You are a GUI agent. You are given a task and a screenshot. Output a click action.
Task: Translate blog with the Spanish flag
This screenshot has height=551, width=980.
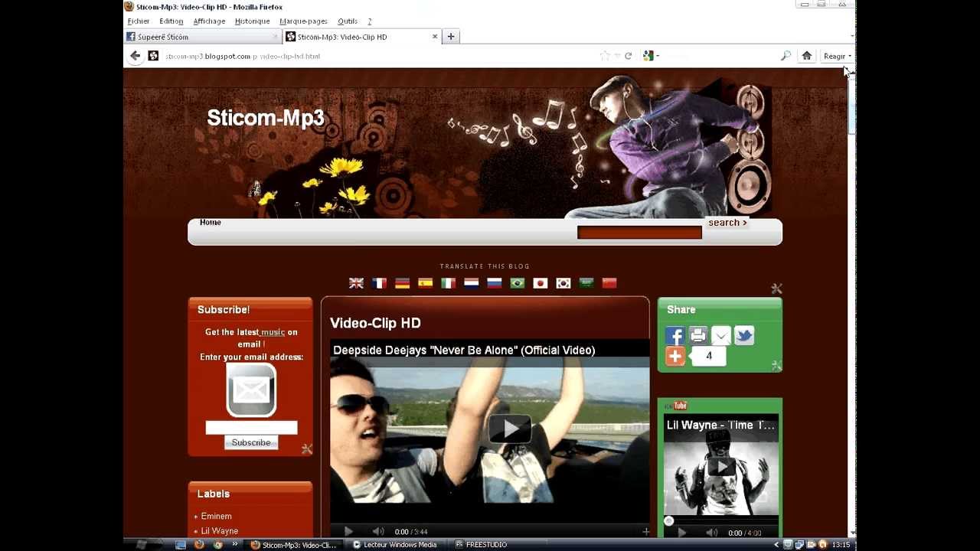pyautogui.click(x=425, y=283)
